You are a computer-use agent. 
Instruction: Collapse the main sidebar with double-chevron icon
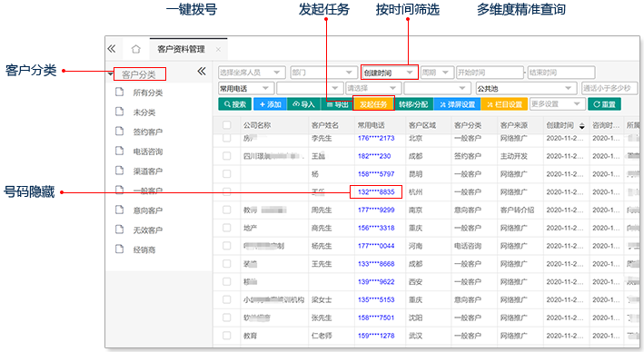tap(112, 49)
